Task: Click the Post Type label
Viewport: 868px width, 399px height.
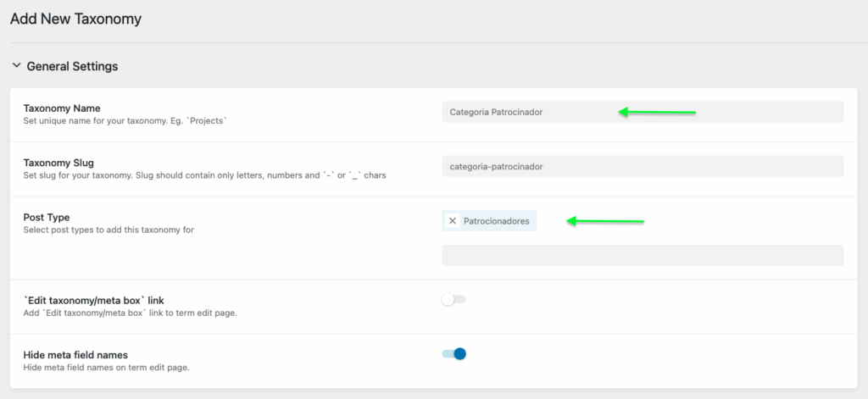Action: 47,217
